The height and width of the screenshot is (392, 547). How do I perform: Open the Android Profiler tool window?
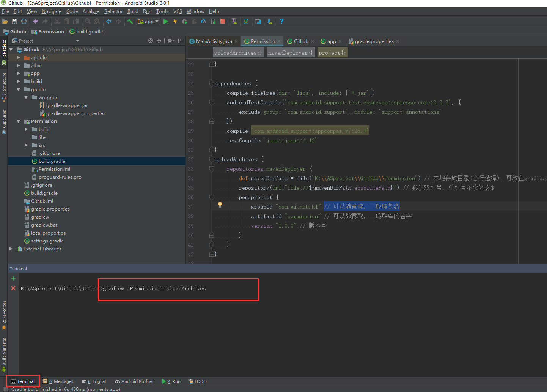coord(134,381)
